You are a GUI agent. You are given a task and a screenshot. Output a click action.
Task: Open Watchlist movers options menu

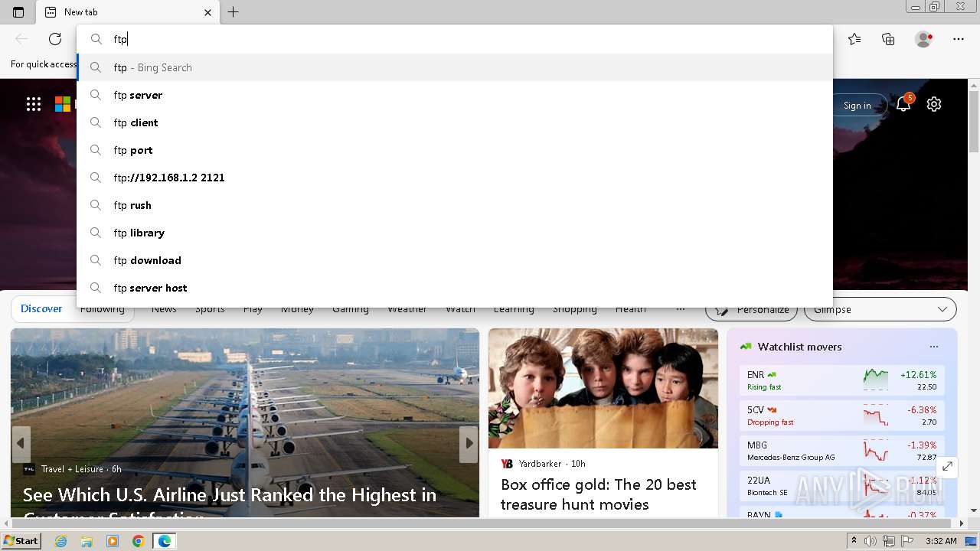[x=933, y=347]
